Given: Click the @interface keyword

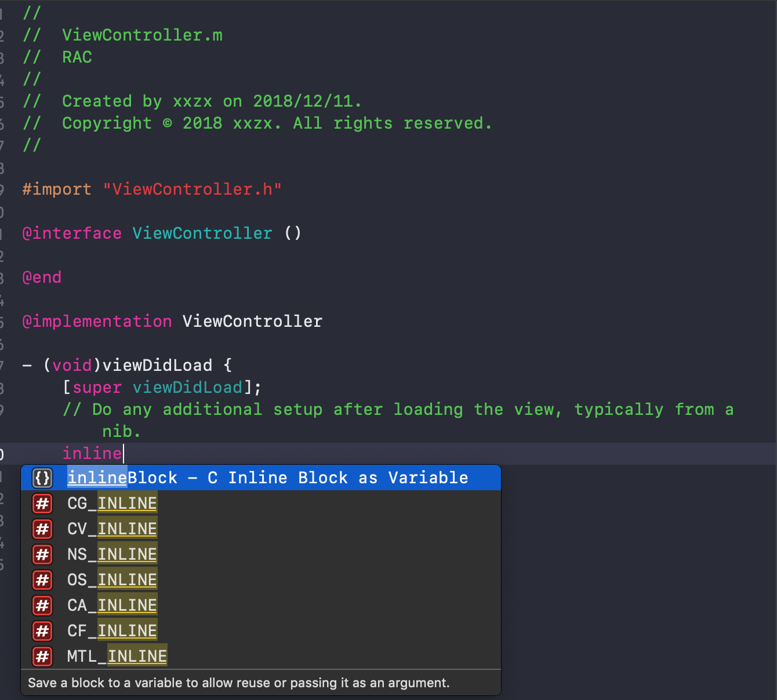Looking at the screenshot, I should [72, 233].
